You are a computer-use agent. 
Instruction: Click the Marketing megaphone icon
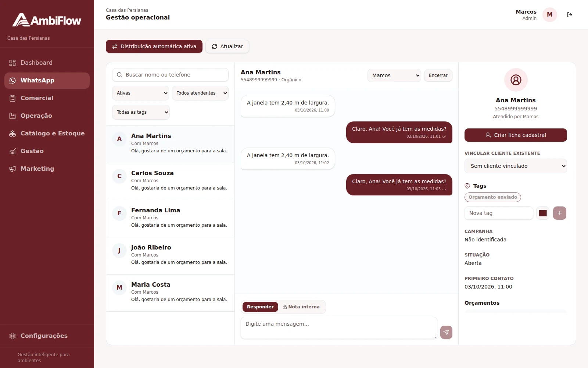[x=12, y=169]
